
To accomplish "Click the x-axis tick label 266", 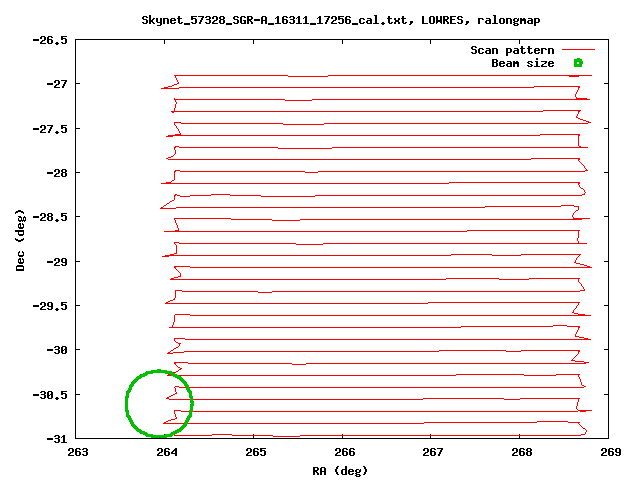I will tap(342, 452).
